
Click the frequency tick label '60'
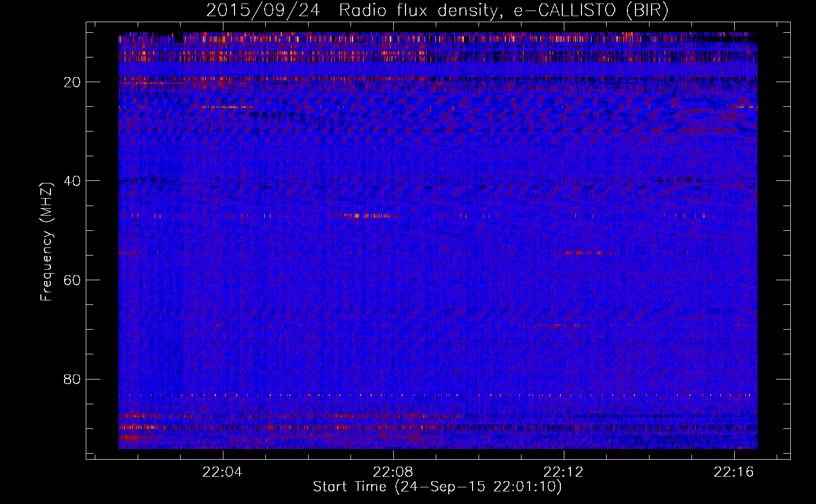pyautogui.click(x=73, y=280)
